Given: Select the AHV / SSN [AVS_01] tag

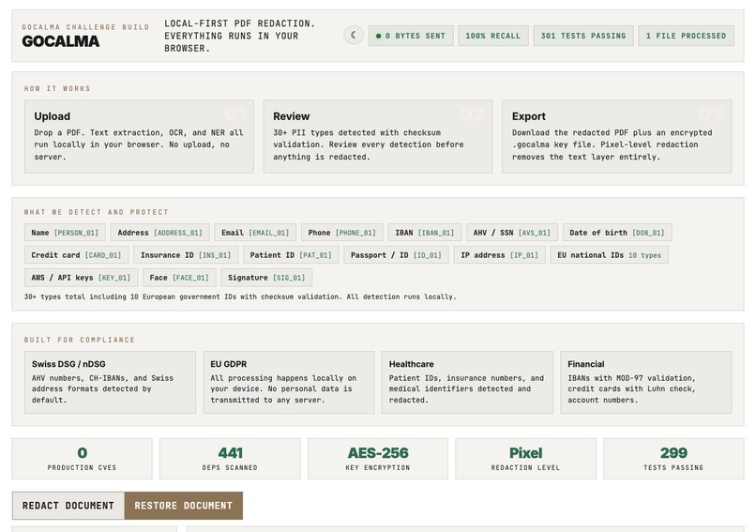Looking at the screenshot, I should point(512,233).
